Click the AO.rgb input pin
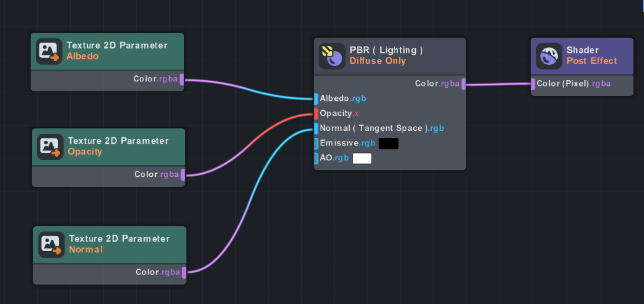This screenshot has width=644, height=304. [316, 158]
